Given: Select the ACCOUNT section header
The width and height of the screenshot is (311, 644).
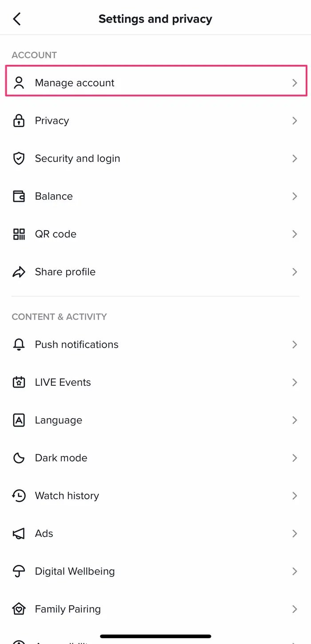Looking at the screenshot, I should (34, 55).
